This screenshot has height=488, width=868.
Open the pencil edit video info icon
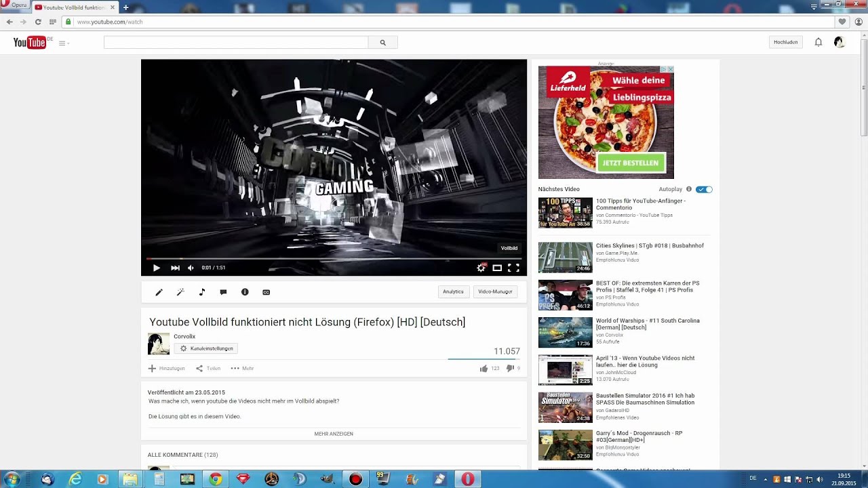(159, 292)
